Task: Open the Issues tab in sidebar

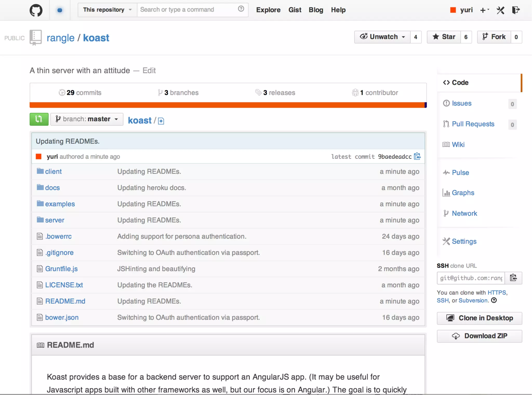Action: coord(461,103)
